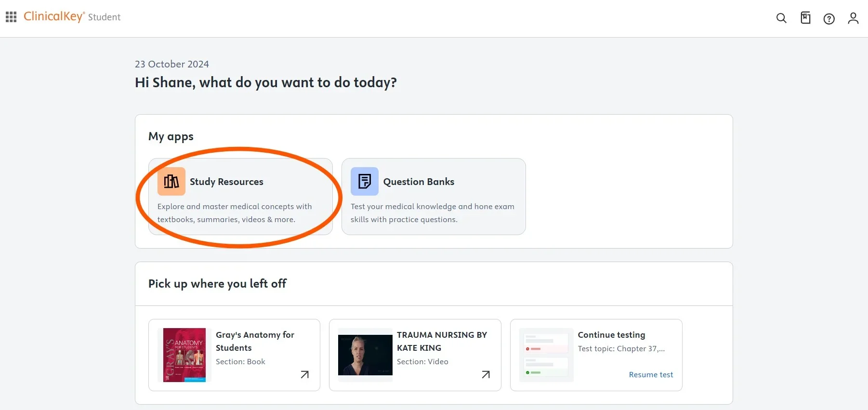Click 'Test topic: Chapter 37,...' text
Image resolution: width=868 pixels, height=410 pixels.
(621, 348)
